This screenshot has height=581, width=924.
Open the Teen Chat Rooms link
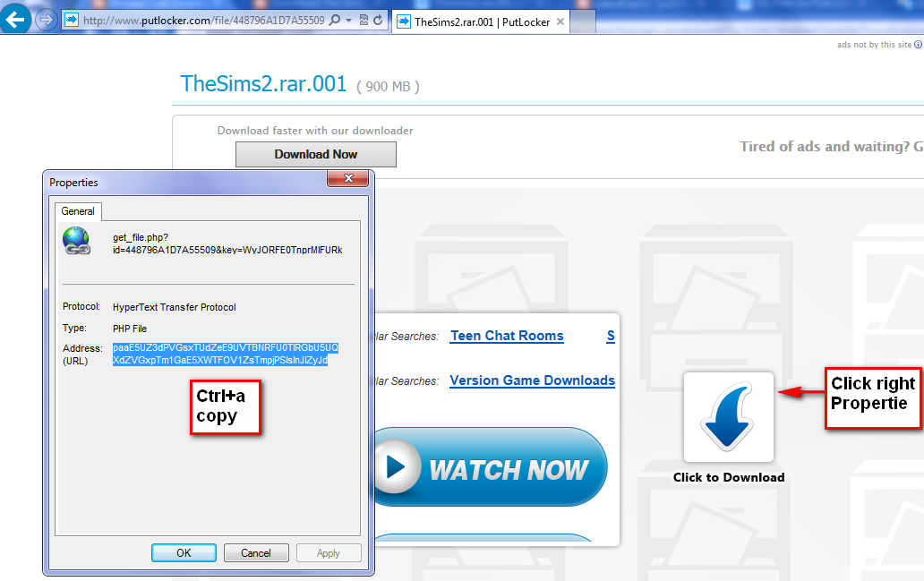click(506, 335)
